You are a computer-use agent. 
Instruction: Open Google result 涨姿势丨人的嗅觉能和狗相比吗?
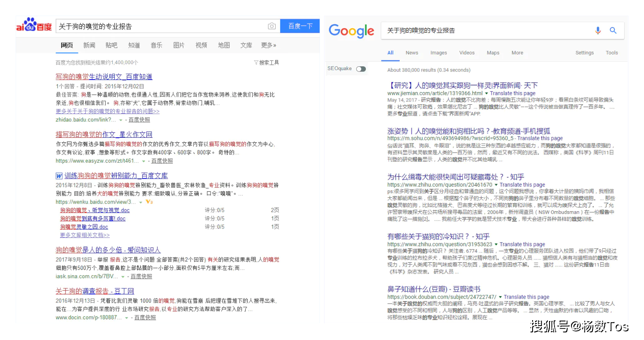(469, 131)
